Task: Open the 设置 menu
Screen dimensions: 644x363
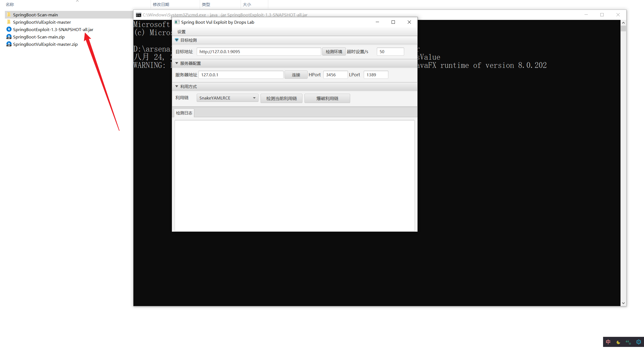Action: click(181, 32)
